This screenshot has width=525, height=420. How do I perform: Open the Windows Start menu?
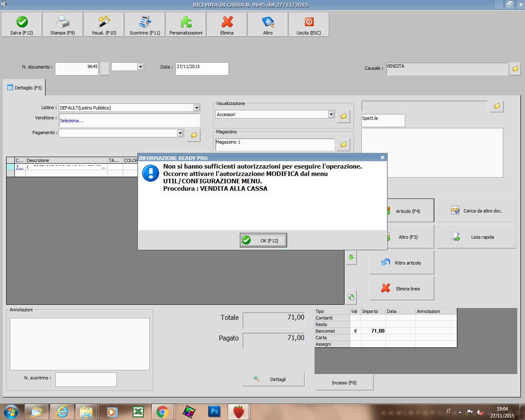click(11, 411)
